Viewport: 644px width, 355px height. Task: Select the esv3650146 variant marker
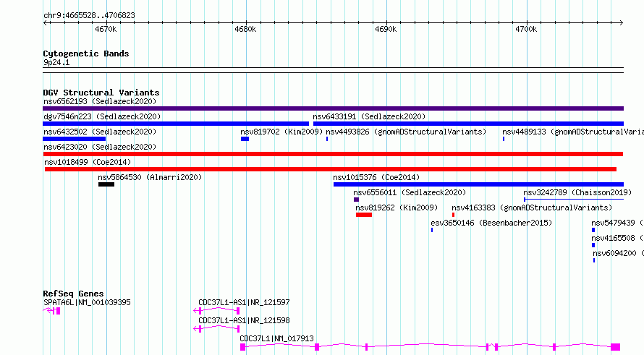coord(432,230)
